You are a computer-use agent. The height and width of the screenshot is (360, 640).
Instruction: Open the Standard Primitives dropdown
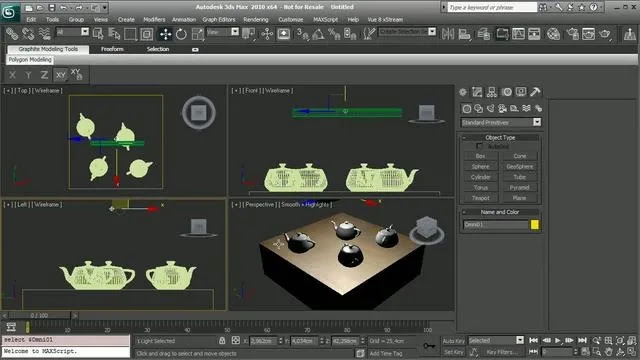click(x=500, y=122)
